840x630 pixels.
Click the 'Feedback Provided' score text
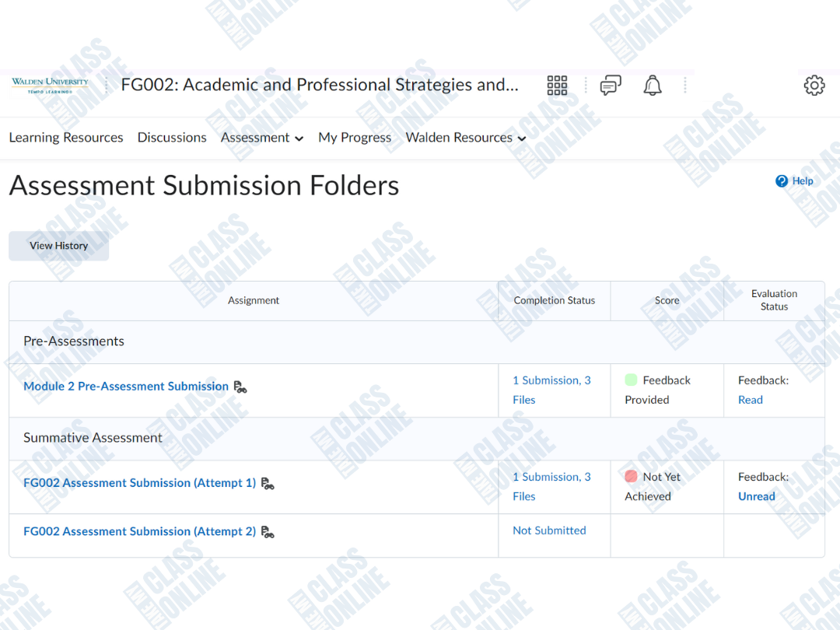click(658, 390)
